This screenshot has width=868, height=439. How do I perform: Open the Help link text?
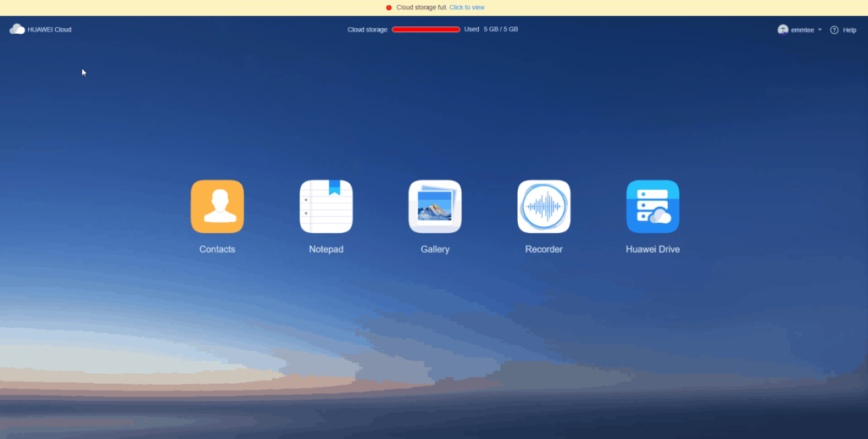[849, 30]
